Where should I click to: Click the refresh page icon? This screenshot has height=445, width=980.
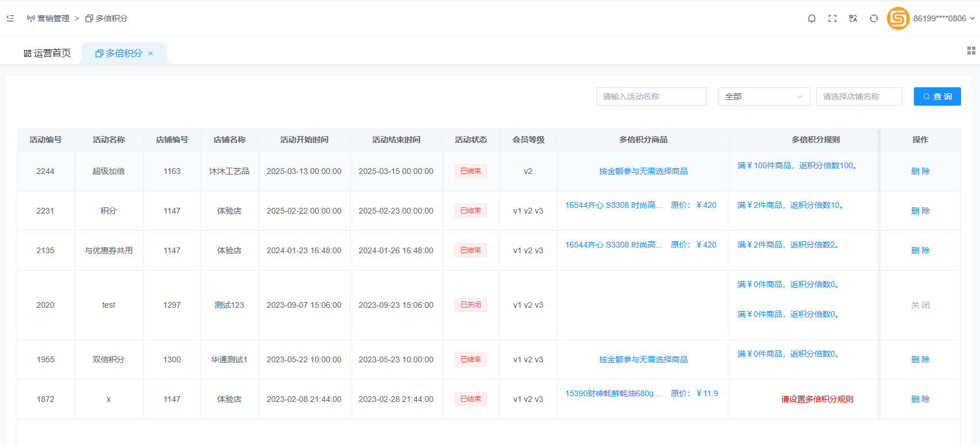pos(874,18)
